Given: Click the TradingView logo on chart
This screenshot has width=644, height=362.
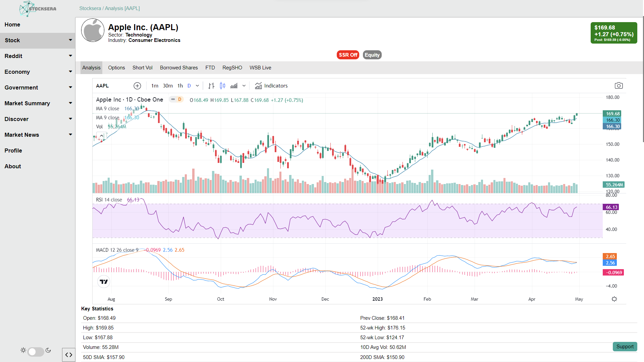Looking at the screenshot, I should tap(104, 282).
